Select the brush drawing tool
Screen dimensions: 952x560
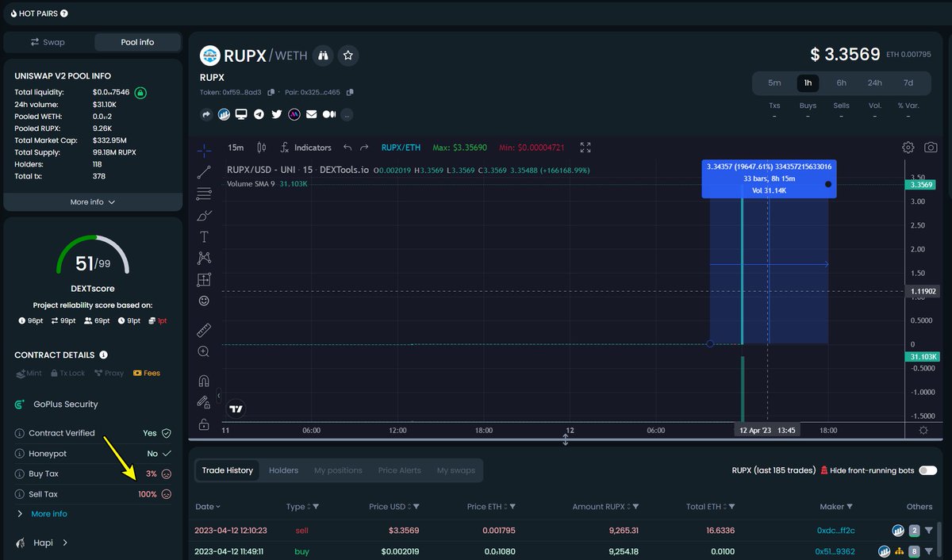pyautogui.click(x=204, y=215)
